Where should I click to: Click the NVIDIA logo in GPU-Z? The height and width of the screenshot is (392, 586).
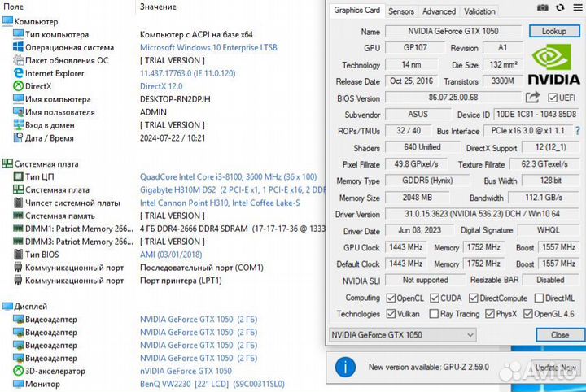554,64
